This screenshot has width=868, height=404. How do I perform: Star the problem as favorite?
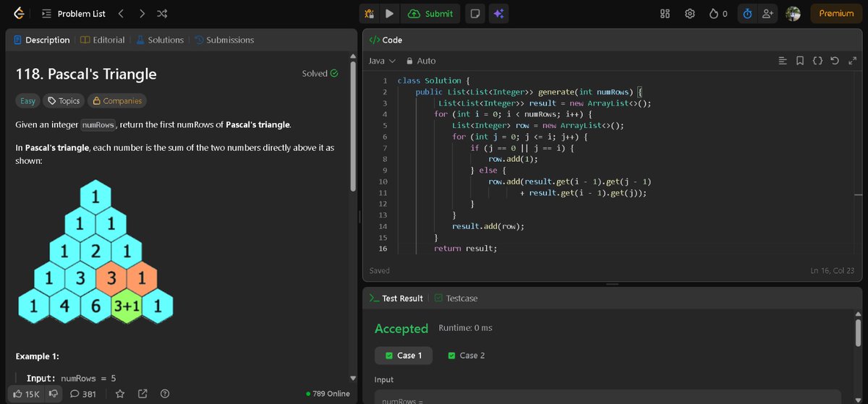point(120,394)
